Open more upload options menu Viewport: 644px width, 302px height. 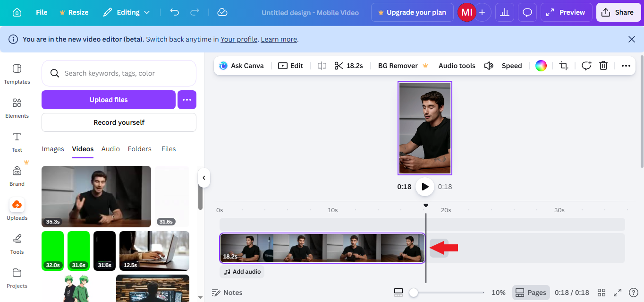coord(187,100)
